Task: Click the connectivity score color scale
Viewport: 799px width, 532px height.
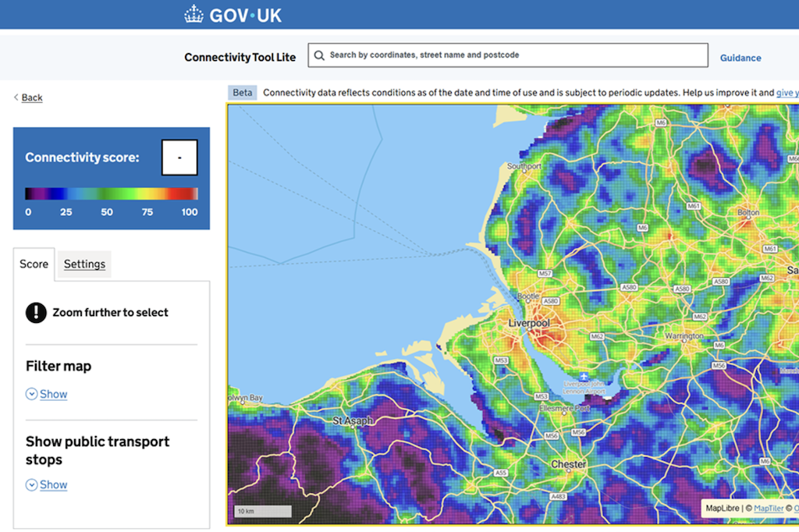Action: point(111,193)
